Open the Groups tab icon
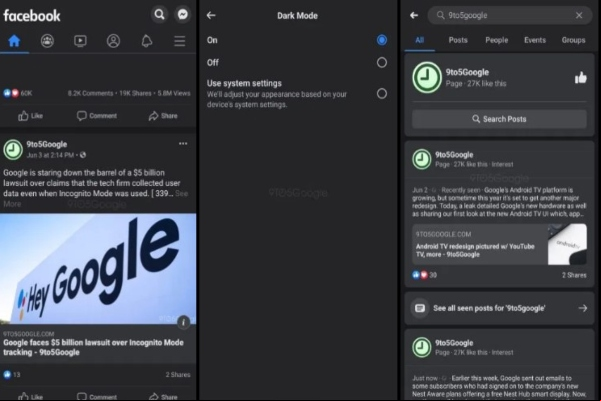 pyautogui.click(x=47, y=41)
